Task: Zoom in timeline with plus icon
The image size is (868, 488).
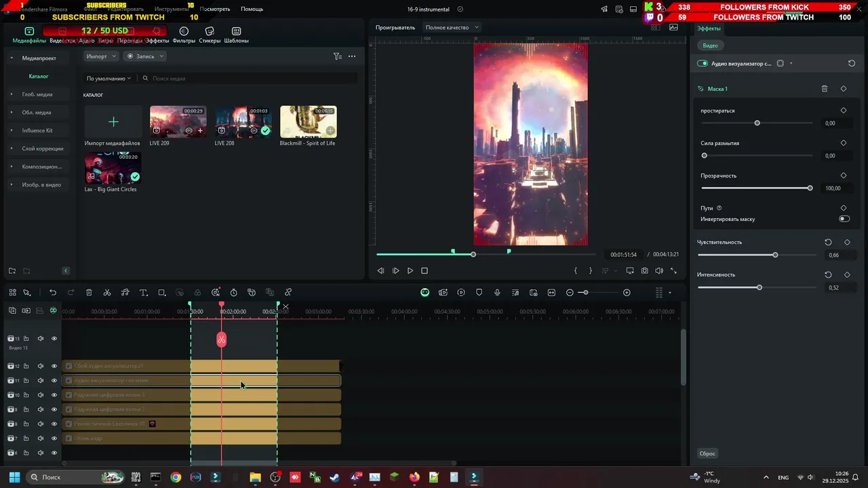Action: pyautogui.click(x=627, y=293)
